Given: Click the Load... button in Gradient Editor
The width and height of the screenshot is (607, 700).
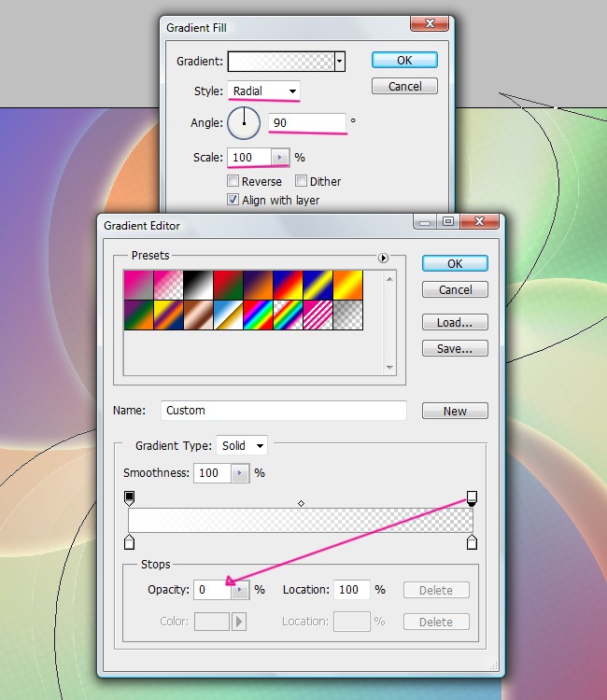Looking at the screenshot, I should tap(455, 322).
